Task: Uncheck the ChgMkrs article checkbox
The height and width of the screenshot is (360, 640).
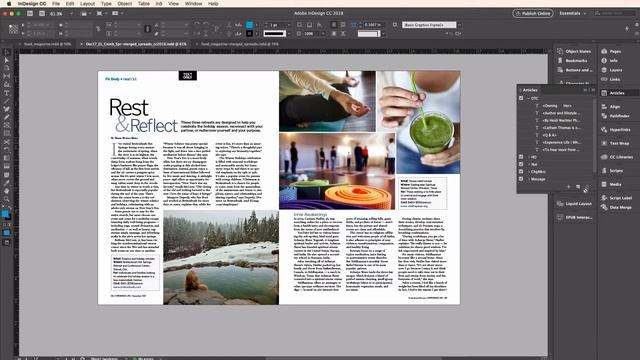Action: click(521, 172)
